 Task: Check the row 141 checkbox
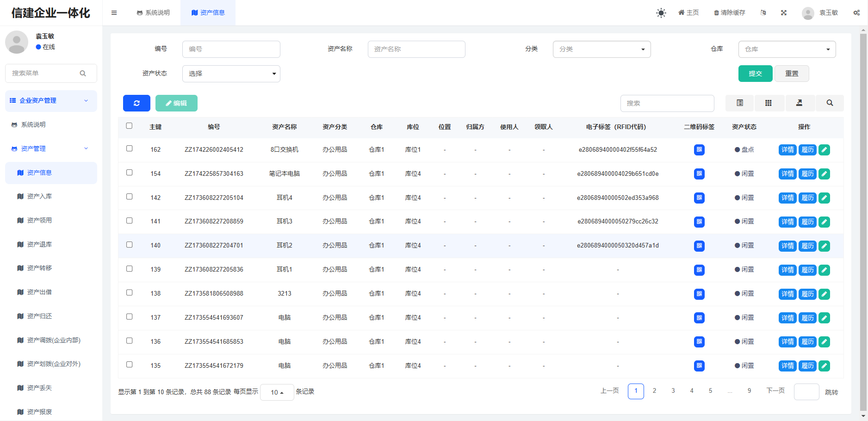click(129, 221)
